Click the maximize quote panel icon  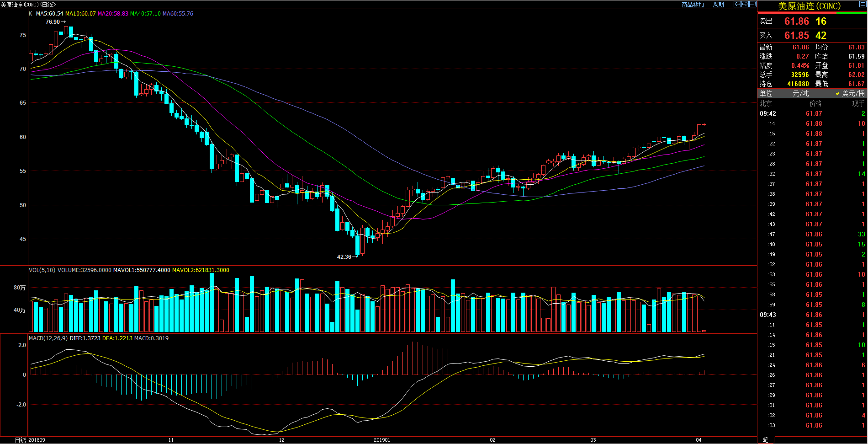click(x=863, y=4)
